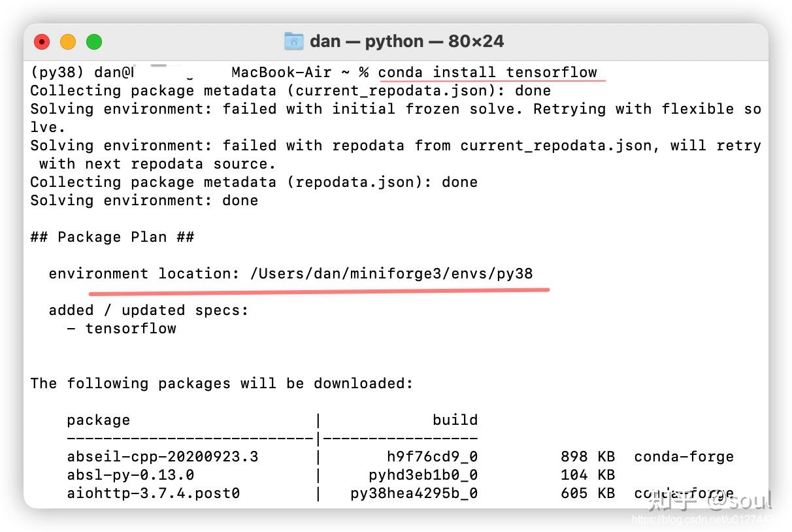Screen dimensions: 792x532
Task: Click the green full-screen traffic light
Action: pyautogui.click(x=94, y=41)
